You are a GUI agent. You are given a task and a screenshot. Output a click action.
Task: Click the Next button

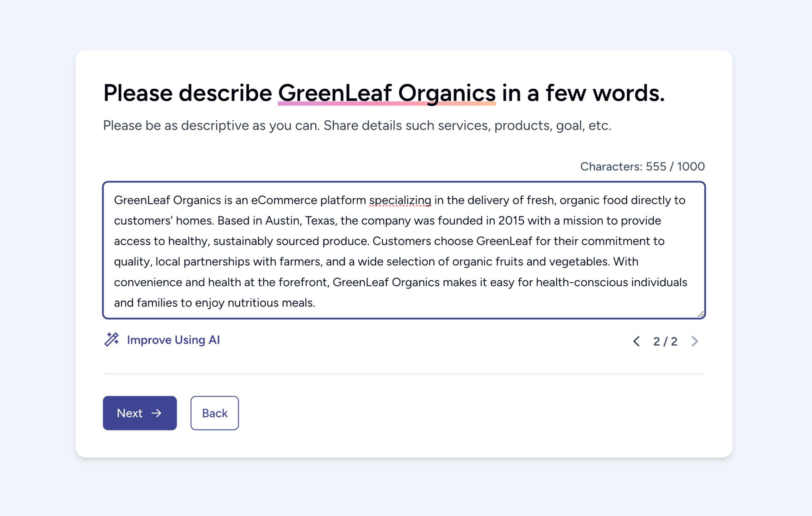pos(140,413)
